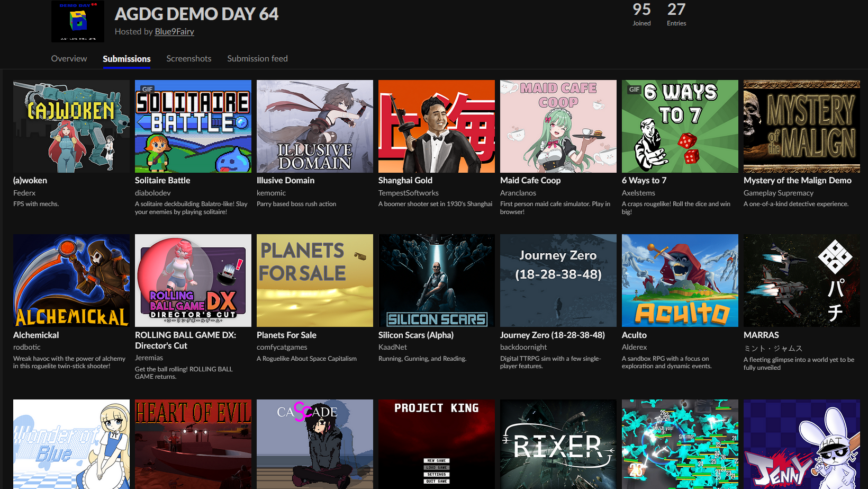Screen dimensions: 868x489
Task: View author Federx's profile
Action: 24,193
